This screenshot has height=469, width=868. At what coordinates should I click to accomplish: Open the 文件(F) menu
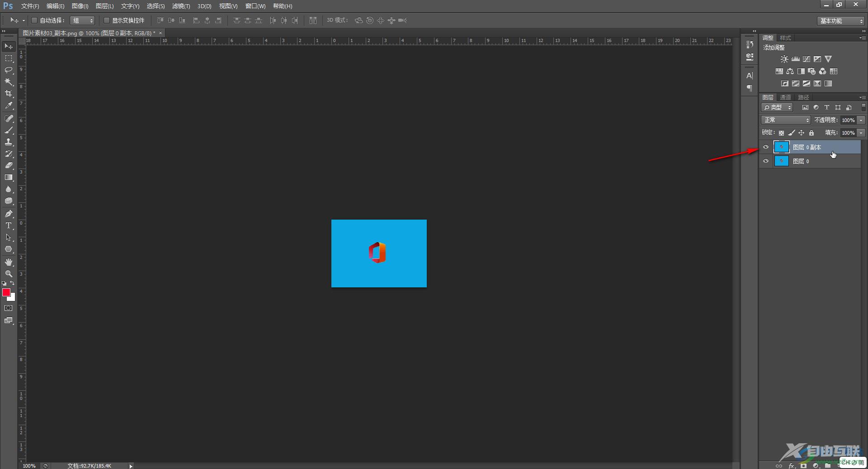(x=30, y=6)
